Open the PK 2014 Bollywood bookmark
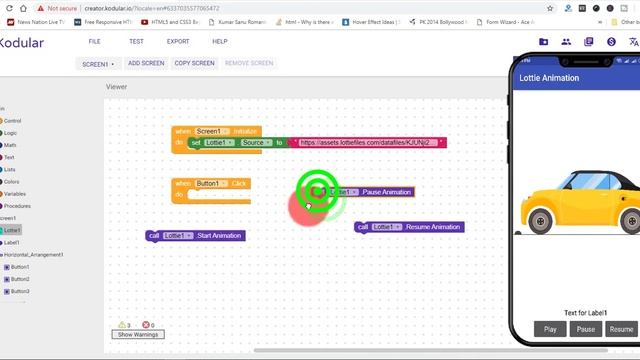The width and height of the screenshot is (640, 360). [438, 22]
